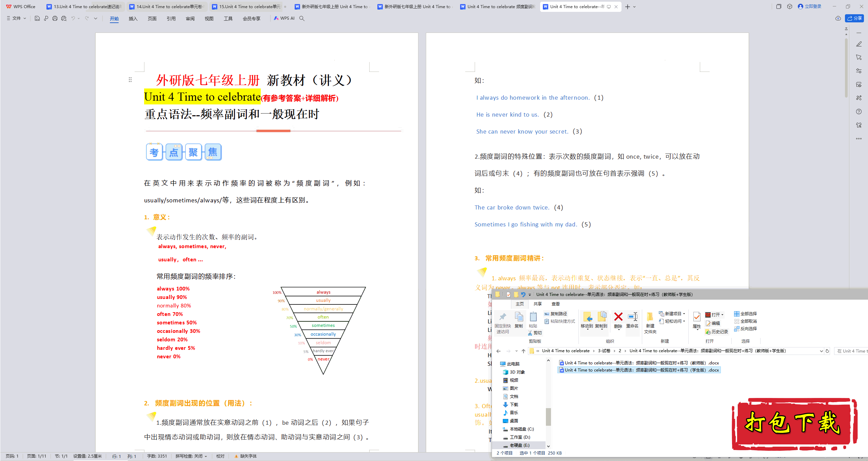The width and height of the screenshot is (868, 461).
Task: Open the undo history dropdown arrow
Action: pos(79,18)
